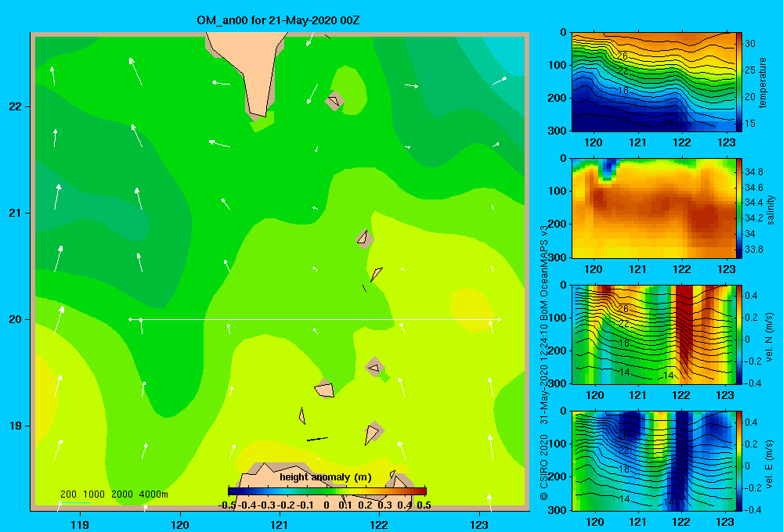The image size is (783, 532).
Task: Open the temperature cross-section panel
Action: point(654,82)
